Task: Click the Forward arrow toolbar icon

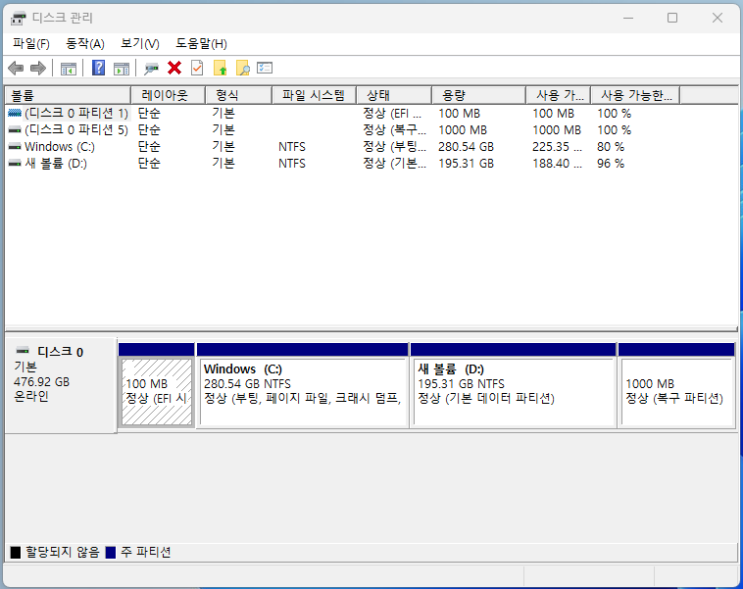Action: tap(38, 68)
